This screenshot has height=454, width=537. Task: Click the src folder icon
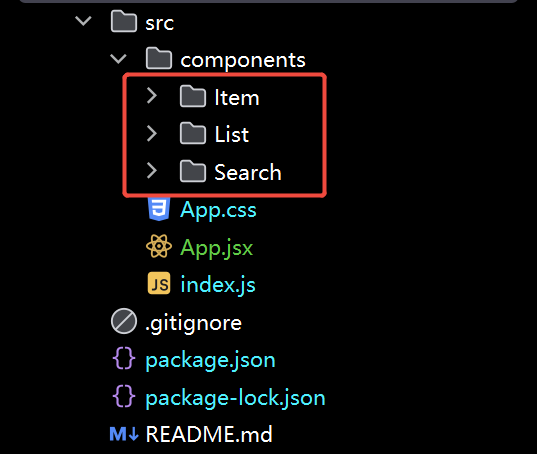point(124,21)
